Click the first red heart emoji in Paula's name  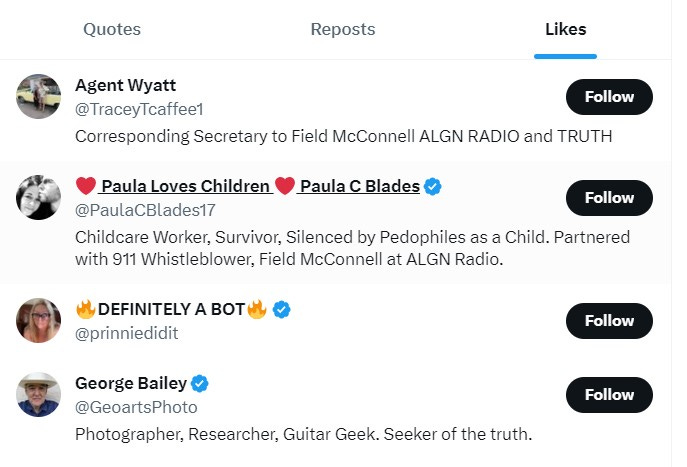click(x=86, y=186)
